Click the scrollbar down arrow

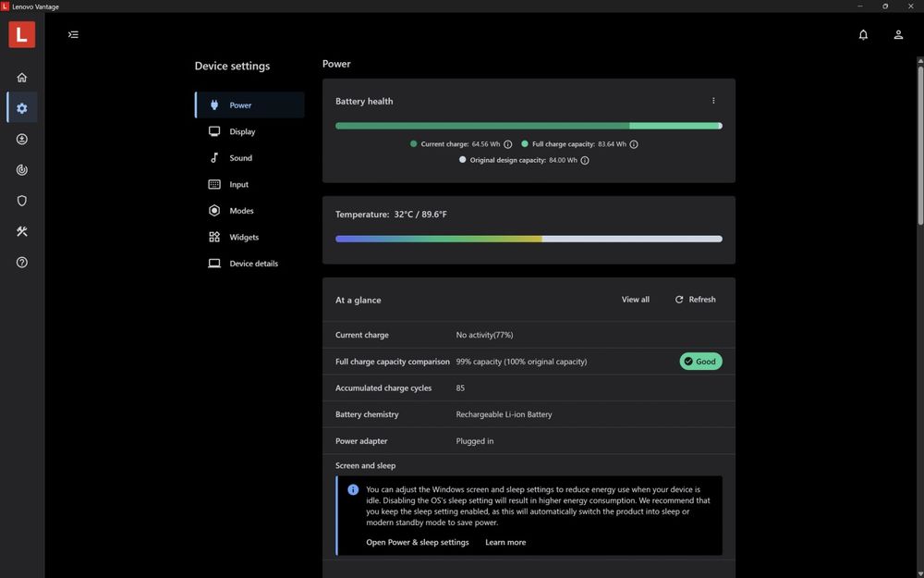[x=920, y=574]
